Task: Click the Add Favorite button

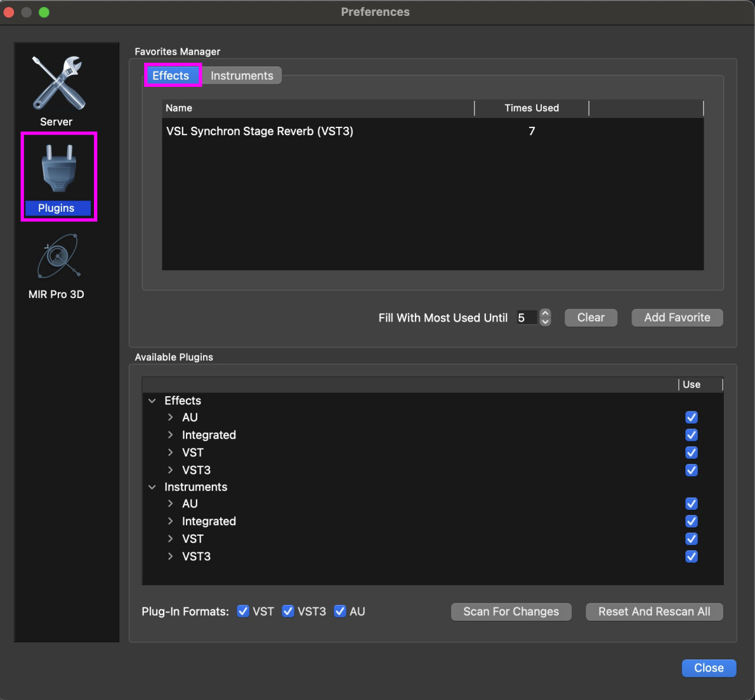Action: pyautogui.click(x=677, y=318)
